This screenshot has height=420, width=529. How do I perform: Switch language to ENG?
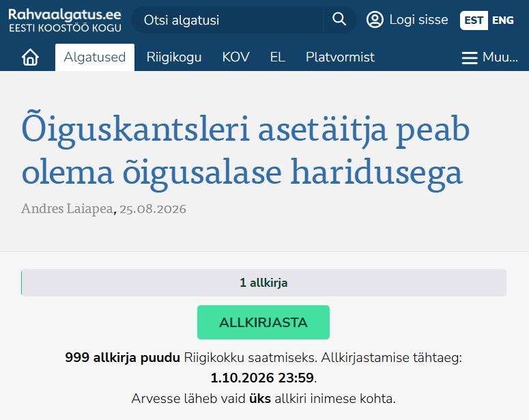coord(502,20)
